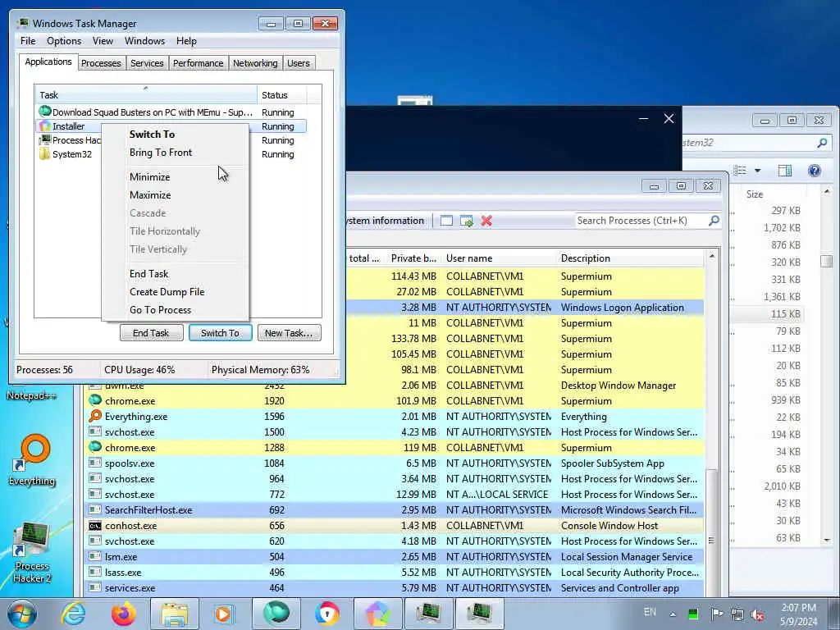Change view using Explorer view icon

click(x=740, y=171)
